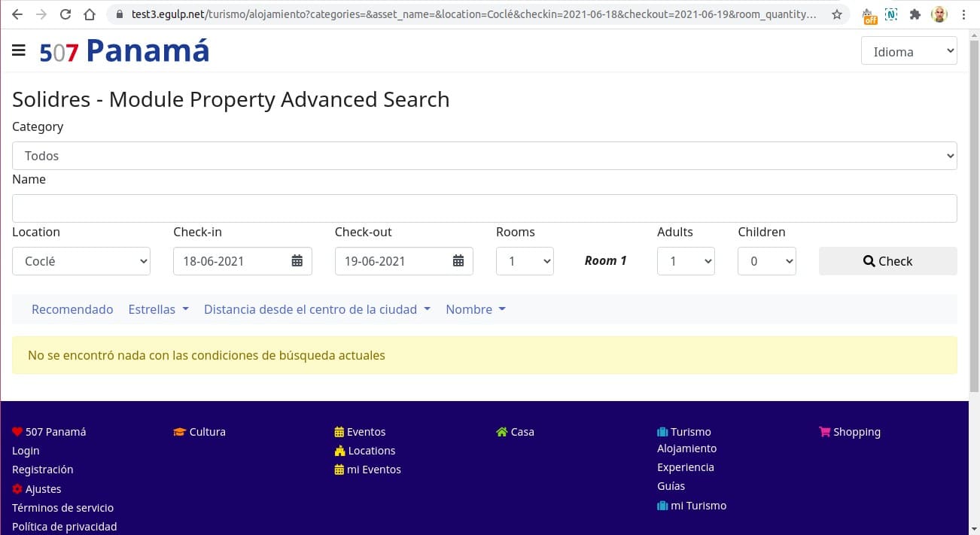Screen dimensions: 980x535
Task: Open the Alojamiento footer link
Action: coord(686,448)
